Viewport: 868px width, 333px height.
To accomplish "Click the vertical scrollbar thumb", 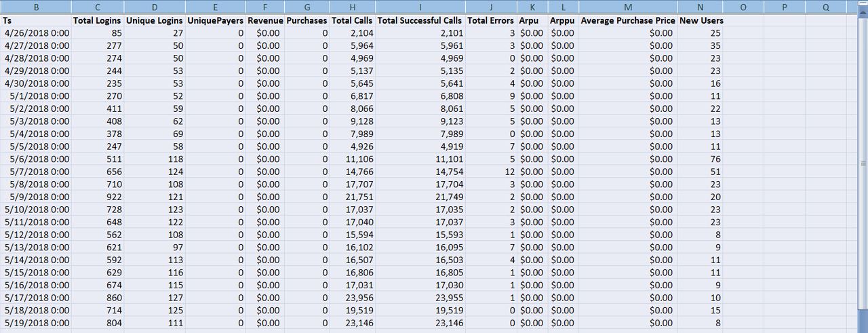I will click(863, 163).
